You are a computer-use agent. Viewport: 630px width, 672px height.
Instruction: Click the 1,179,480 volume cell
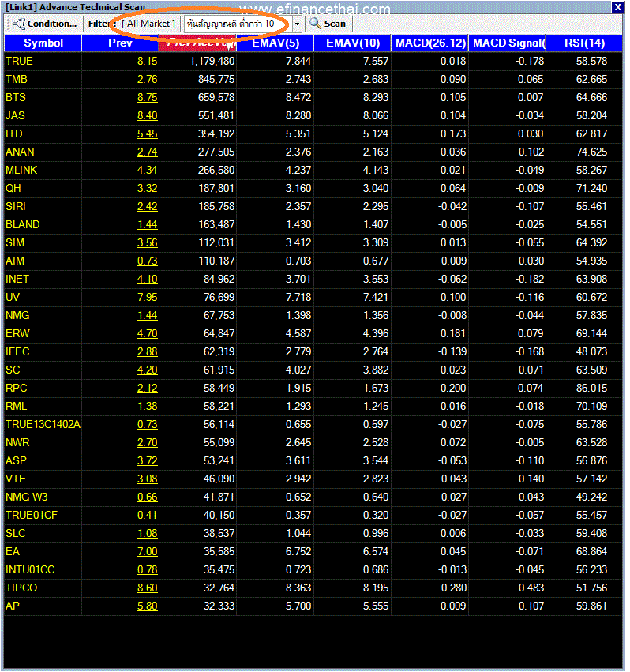pos(212,62)
